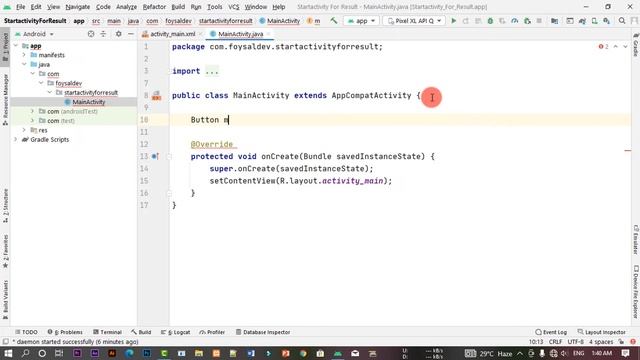Open the Windows notification center icon

pos(625,353)
